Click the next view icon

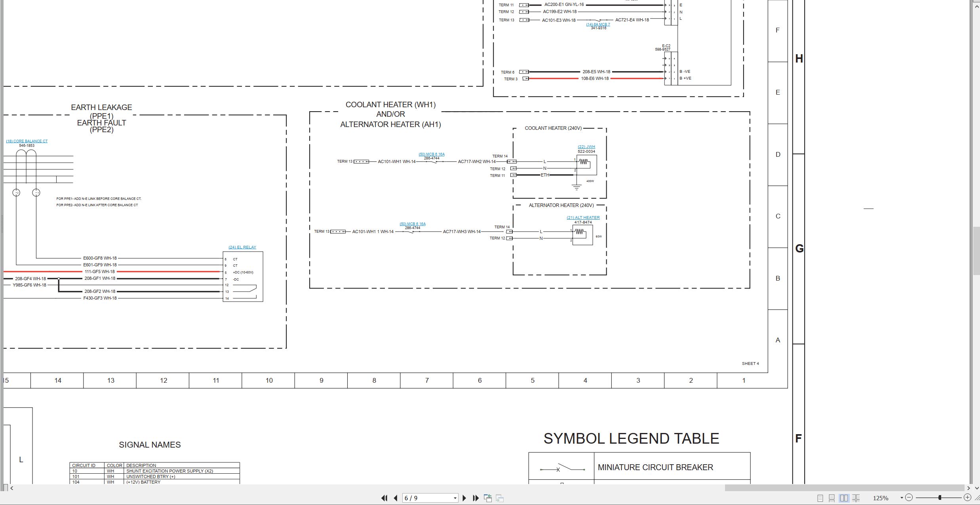click(x=500, y=498)
